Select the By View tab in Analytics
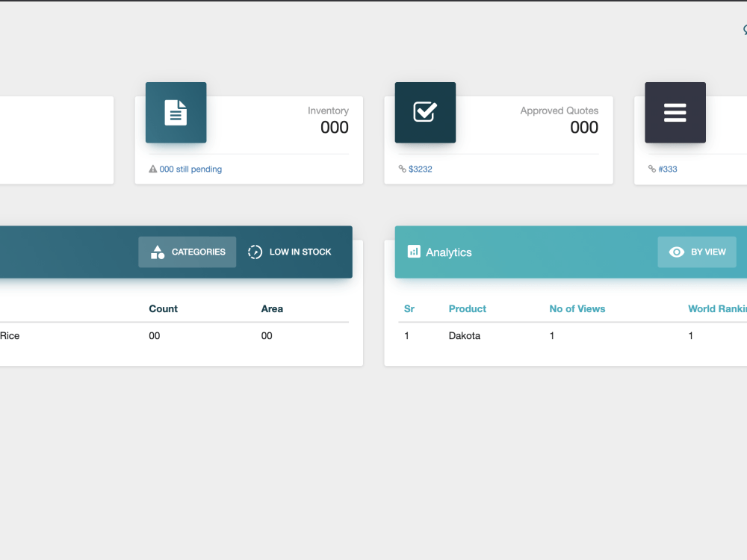 697,252
